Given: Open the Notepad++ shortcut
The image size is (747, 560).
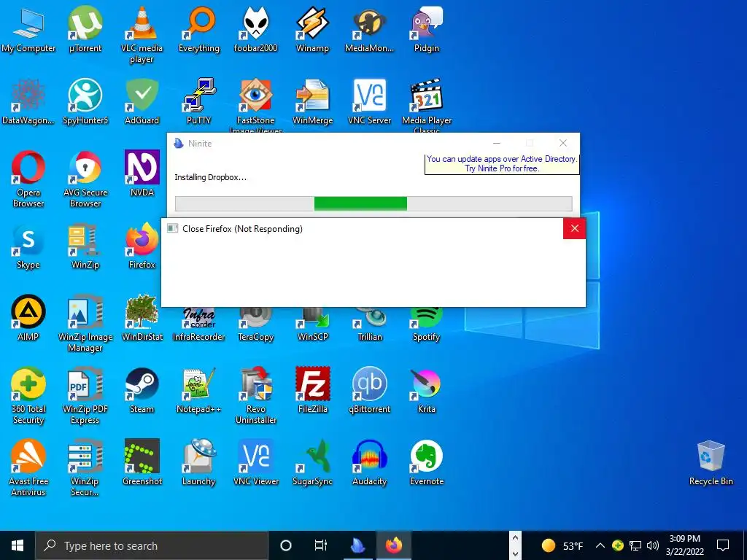Looking at the screenshot, I should [x=198, y=389].
